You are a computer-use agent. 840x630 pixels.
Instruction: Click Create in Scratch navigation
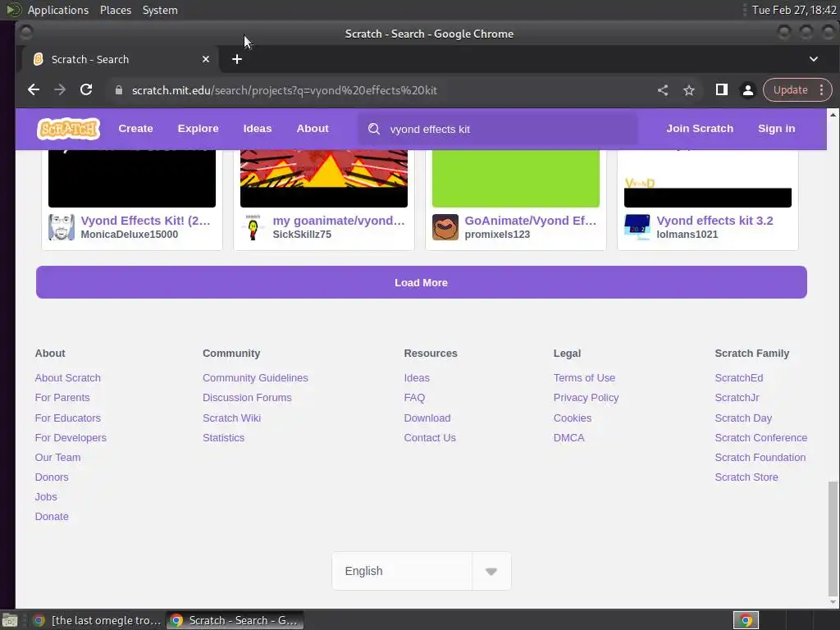tap(135, 129)
